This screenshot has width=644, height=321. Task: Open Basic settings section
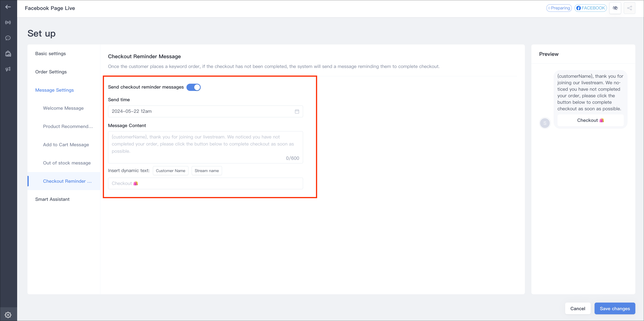click(x=51, y=54)
